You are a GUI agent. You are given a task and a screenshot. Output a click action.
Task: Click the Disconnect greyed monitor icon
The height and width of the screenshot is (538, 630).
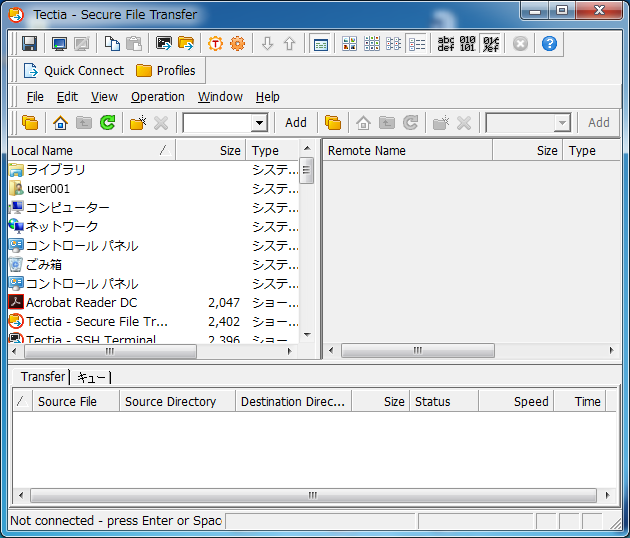click(x=82, y=43)
